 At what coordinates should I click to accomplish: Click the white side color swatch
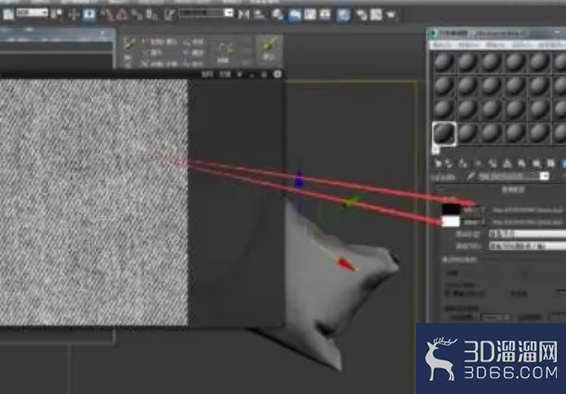point(451,222)
